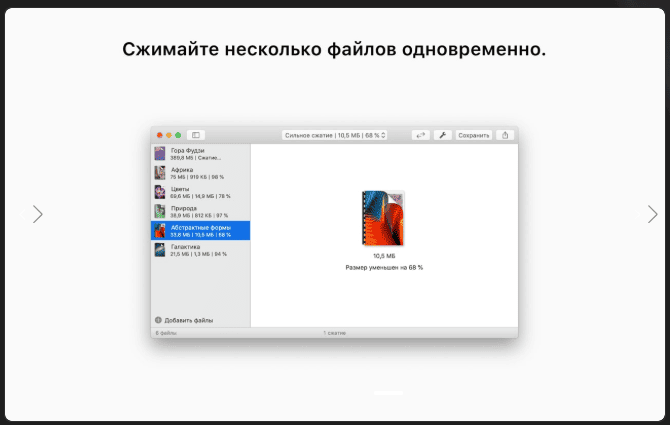Click the 1 сжатие status bar entry

[335, 333]
